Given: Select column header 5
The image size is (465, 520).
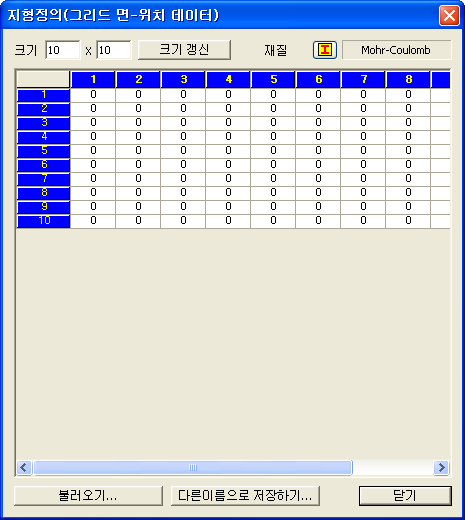Looking at the screenshot, I should point(273,79).
